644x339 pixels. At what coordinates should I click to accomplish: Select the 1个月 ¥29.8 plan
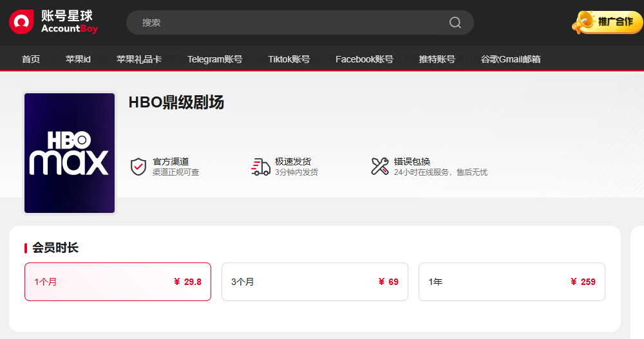point(118,282)
